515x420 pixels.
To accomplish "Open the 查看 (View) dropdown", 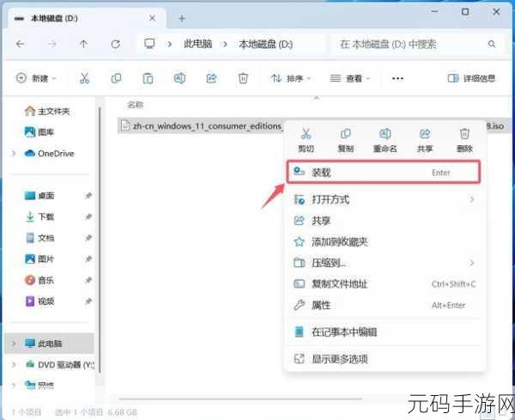I will [x=350, y=78].
